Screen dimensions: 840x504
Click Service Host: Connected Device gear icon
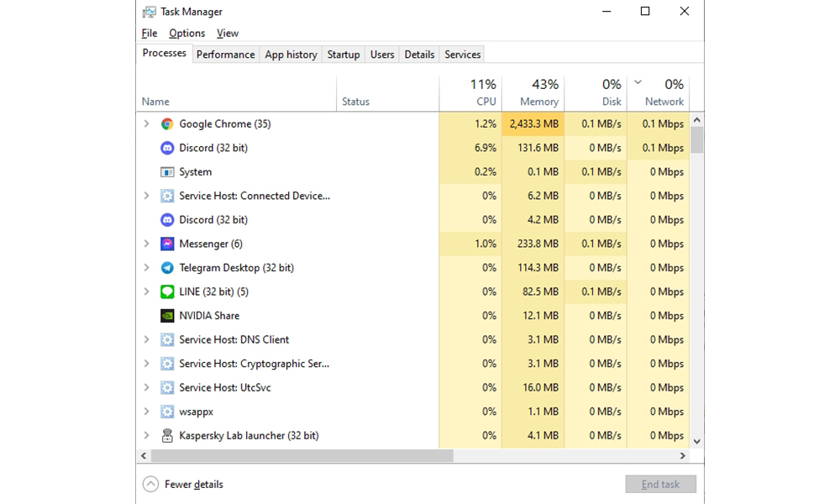point(167,196)
